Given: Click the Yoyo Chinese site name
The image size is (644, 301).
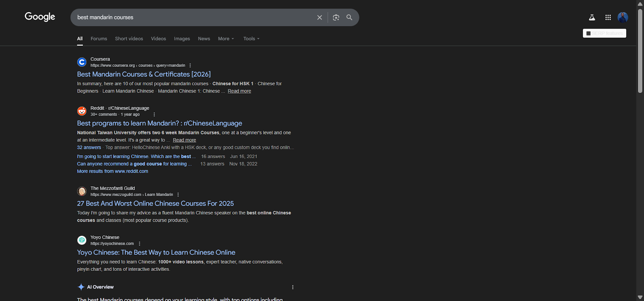Looking at the screenshot, I should tap(105, 237).
